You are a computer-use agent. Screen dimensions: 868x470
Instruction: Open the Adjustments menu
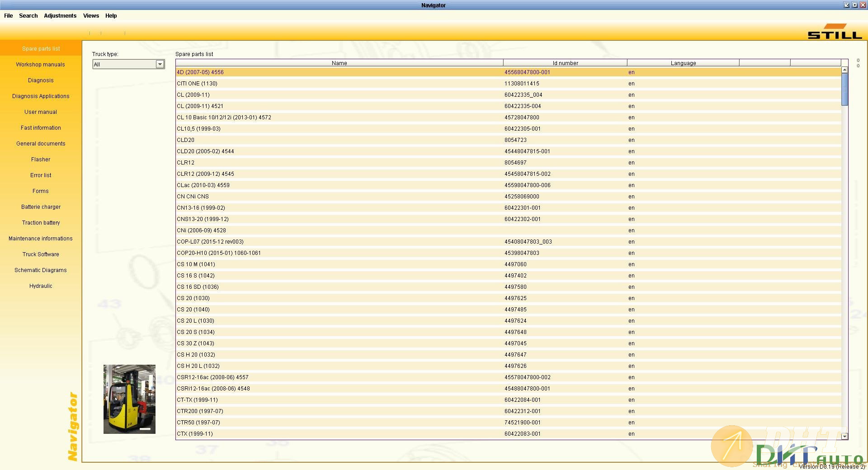point(60,16)
